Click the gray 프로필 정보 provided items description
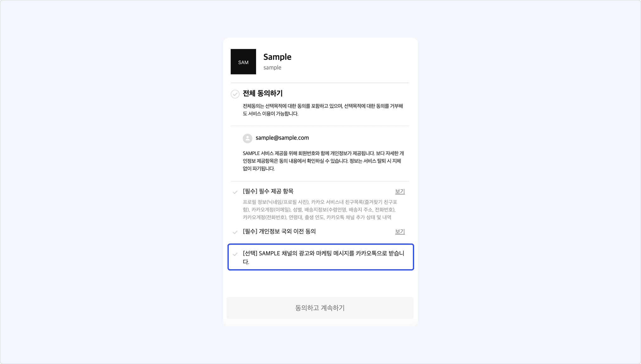The width and height of the screenshot is (641, 364). coord(320,210)
